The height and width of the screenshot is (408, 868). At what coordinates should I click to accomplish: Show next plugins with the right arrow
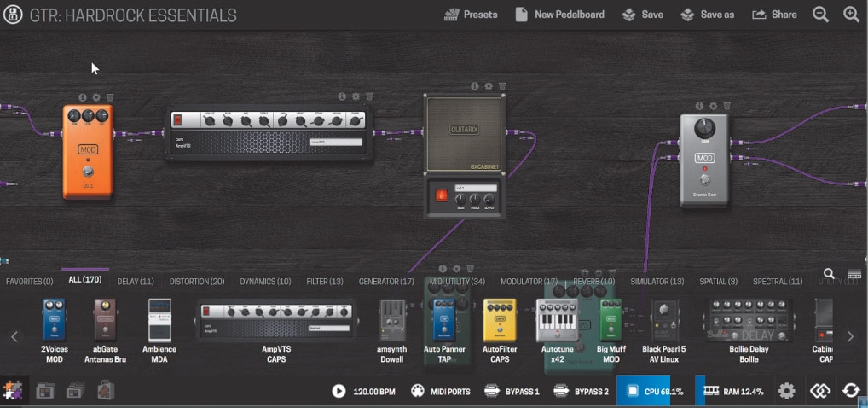[x=851, y=336]
